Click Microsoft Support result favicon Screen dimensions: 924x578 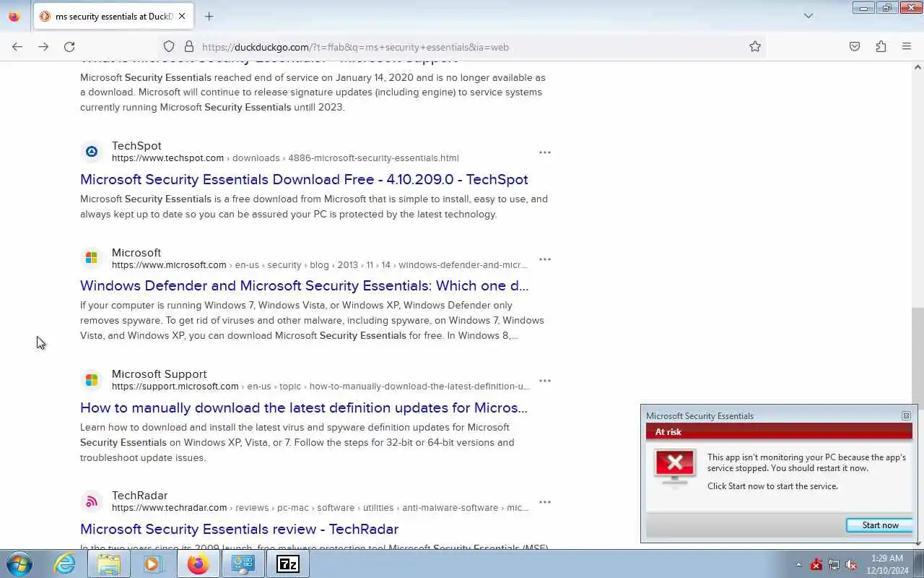click(92, 380)
